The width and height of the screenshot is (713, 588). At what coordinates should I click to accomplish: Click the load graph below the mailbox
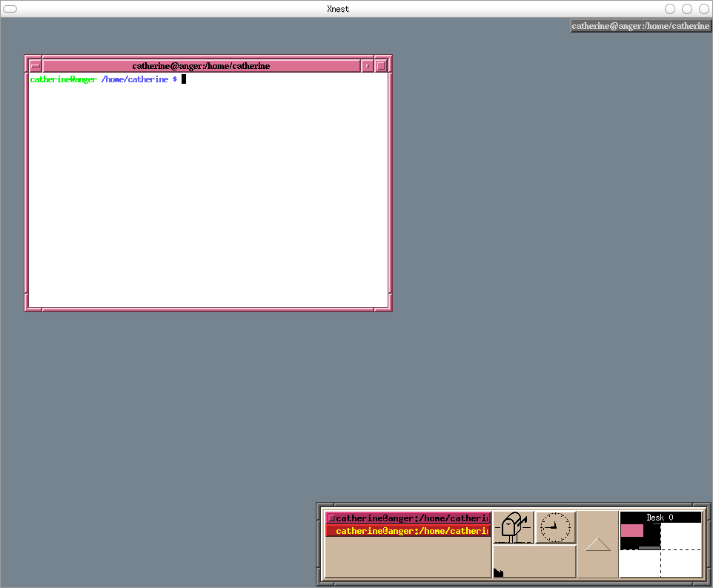(534, 561)
